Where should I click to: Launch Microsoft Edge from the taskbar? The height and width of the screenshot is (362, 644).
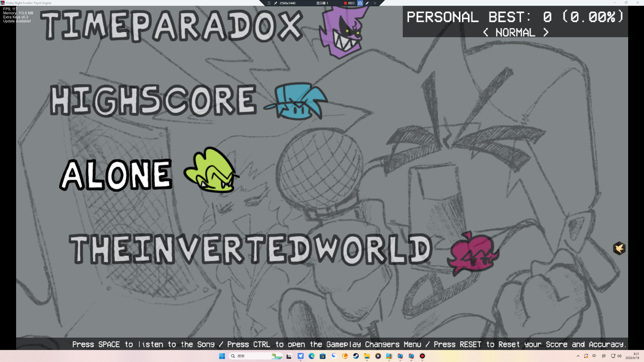pos(312,356)
